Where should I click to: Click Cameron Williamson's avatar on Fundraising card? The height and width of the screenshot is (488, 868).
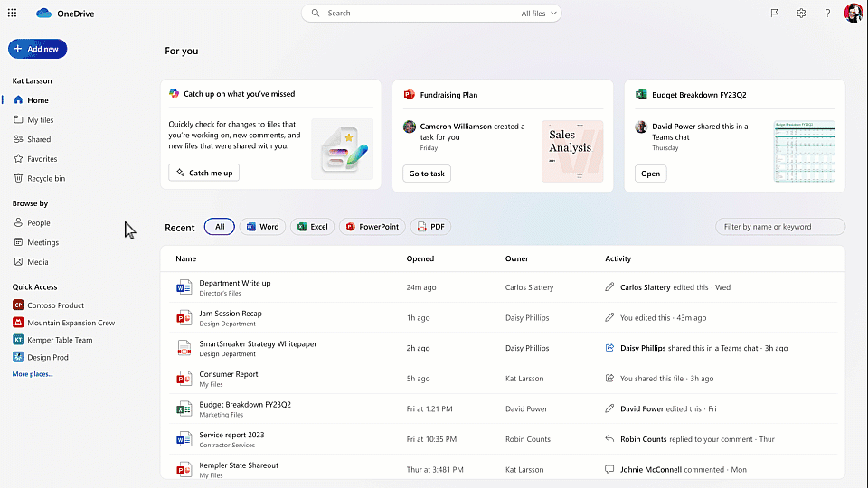coord(409,127)
